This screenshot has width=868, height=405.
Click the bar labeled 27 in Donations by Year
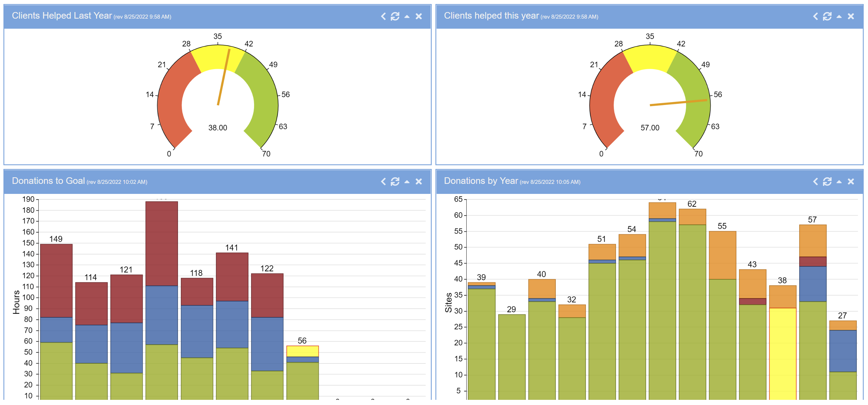[843, 360]
